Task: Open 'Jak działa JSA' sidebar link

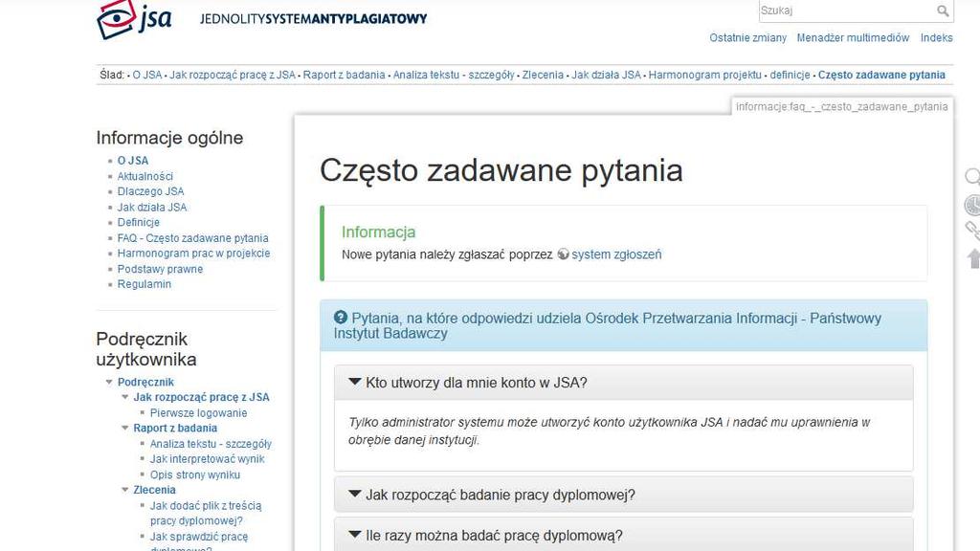Action: point(152,207)
